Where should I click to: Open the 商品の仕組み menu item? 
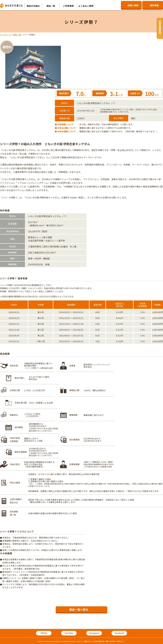click(x=33, y=6)
